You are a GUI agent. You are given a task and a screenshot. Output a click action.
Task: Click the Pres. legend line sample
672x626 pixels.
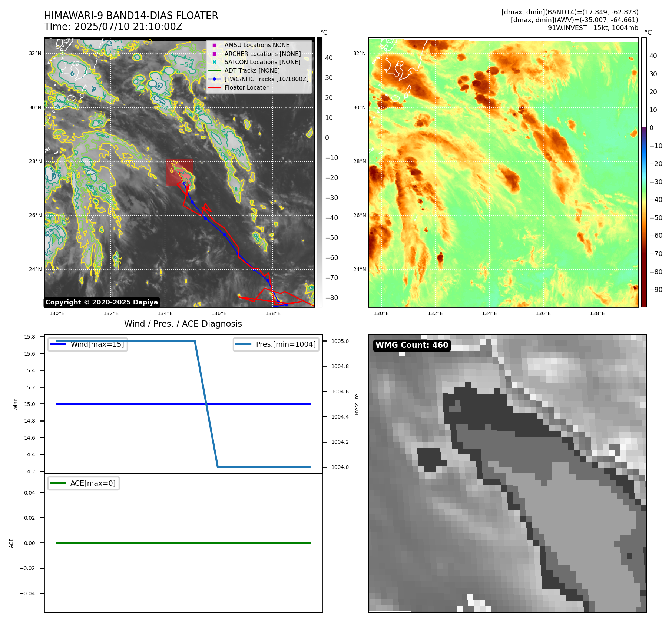(x=243, y=344)
